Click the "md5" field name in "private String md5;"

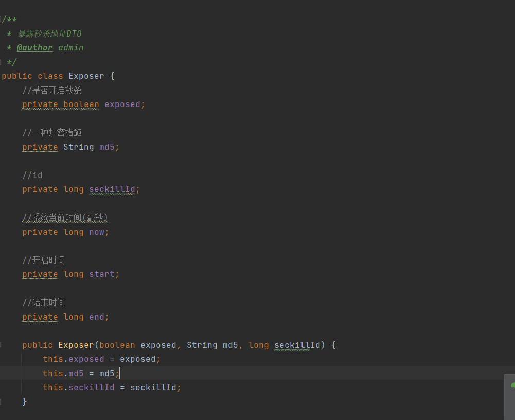coord(106,147)
